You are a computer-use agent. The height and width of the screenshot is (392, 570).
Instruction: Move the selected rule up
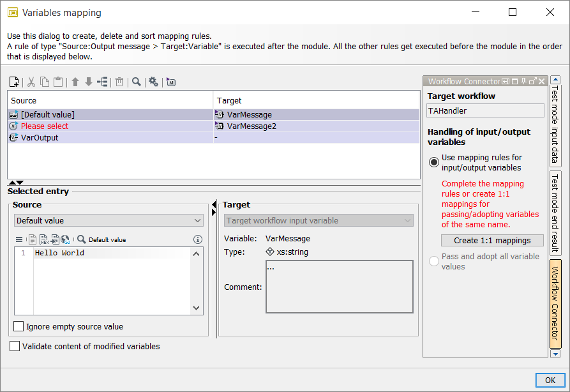click(75, 82)
